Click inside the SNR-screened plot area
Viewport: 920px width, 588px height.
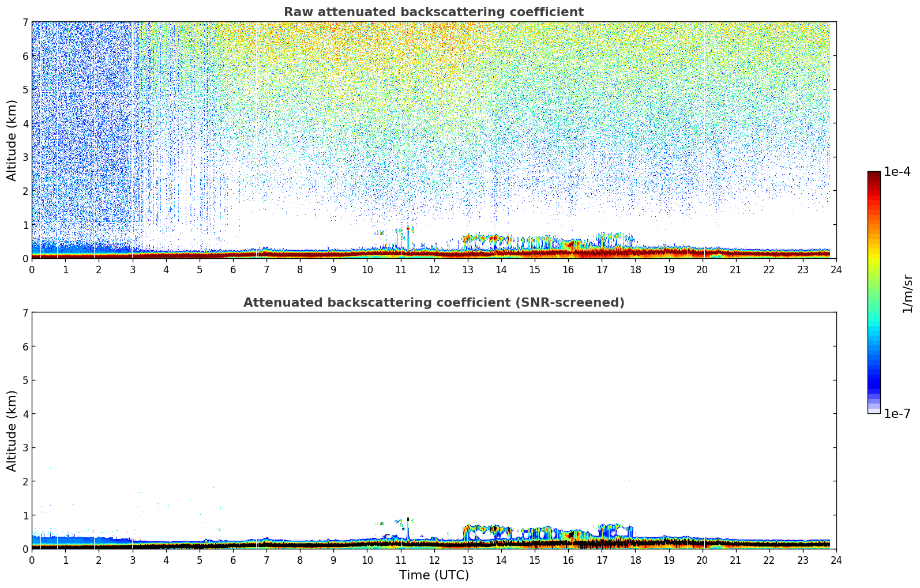pos(434,431)
